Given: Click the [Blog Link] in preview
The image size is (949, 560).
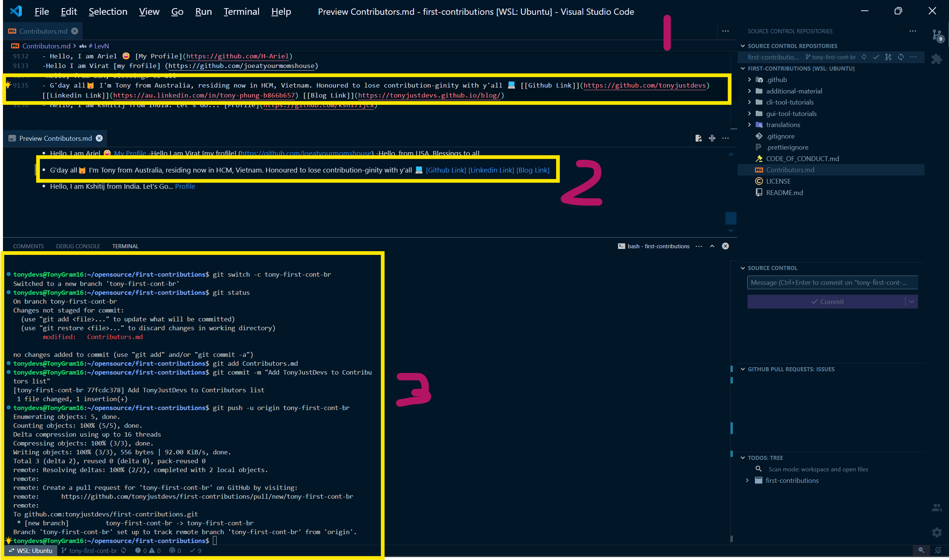Looking at the screenshot, I should (x=533, y=170).
